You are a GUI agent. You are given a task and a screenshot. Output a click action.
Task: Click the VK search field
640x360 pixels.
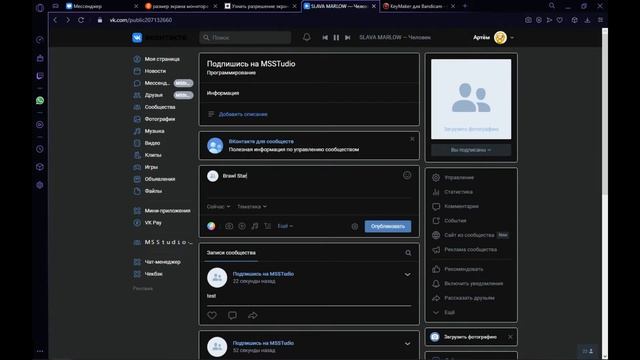[245, 38]
